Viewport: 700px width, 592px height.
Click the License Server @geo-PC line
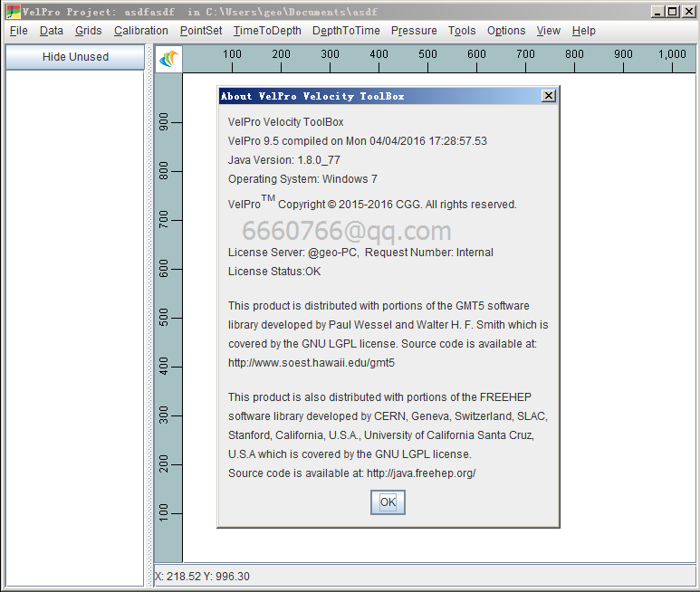360,253
